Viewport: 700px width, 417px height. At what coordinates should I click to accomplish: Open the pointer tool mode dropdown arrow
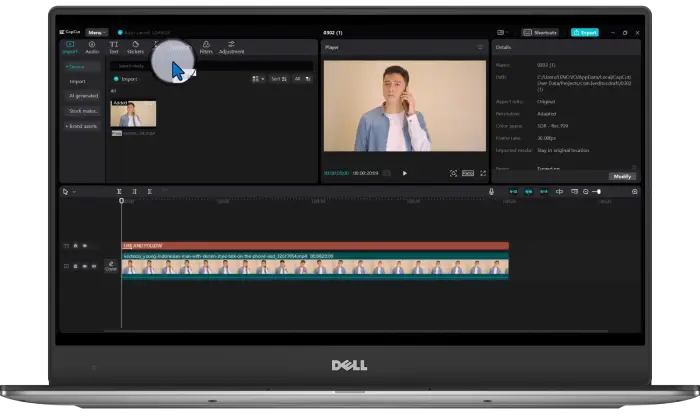[74, 192]
